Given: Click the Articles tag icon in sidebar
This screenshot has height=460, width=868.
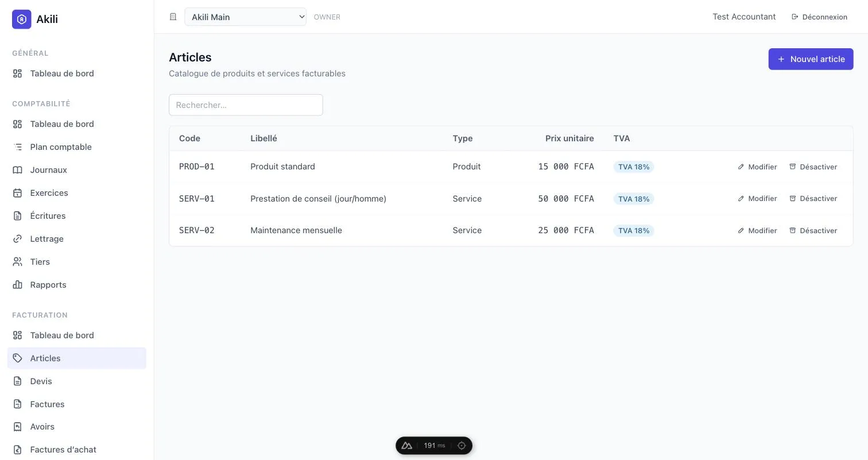Looking at the screenshot, I should click(18, 358).
